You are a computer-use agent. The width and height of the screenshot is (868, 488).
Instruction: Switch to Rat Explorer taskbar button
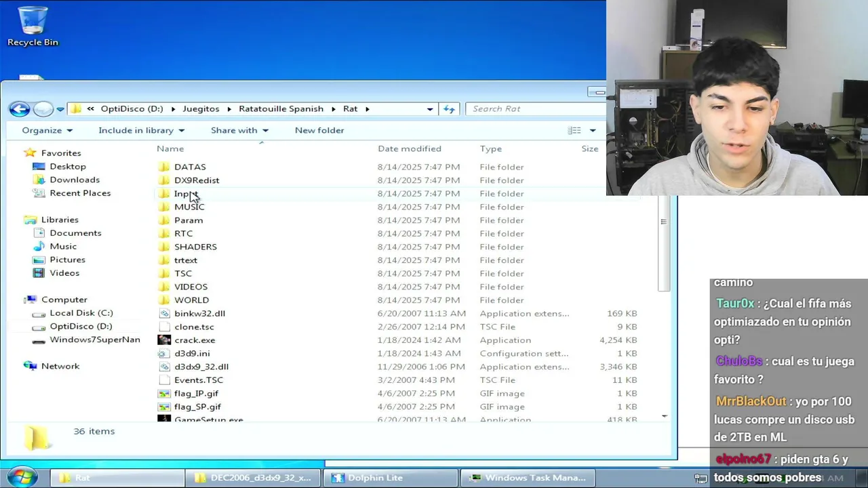117,478
